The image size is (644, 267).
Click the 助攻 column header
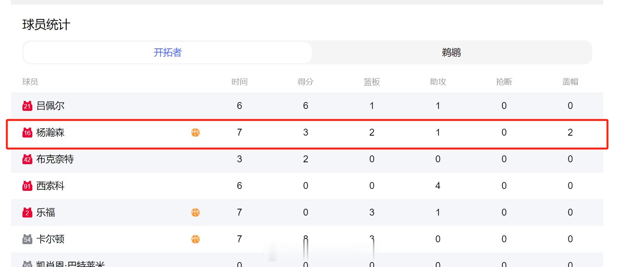pyautogui.click(x=438, y=82)
